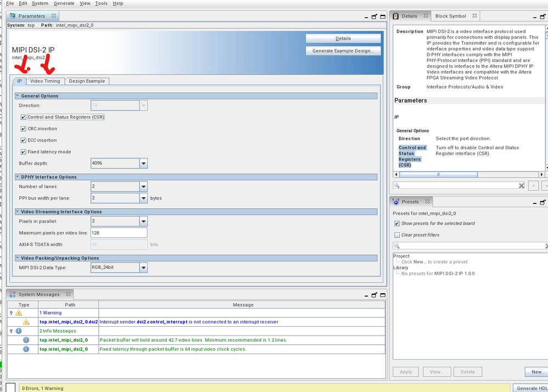548x392 pixels.
Task: Close the Block Symbol tab via X icon
Action: point(473,16)
